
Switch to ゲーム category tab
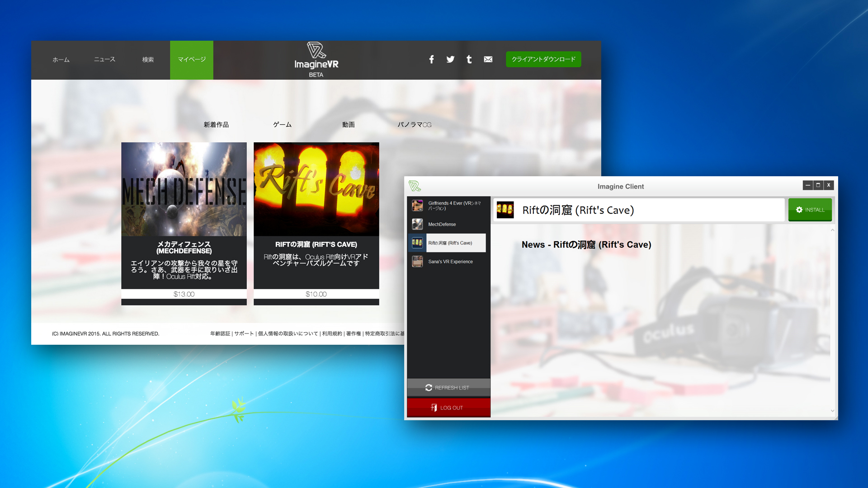coord(282,125)
